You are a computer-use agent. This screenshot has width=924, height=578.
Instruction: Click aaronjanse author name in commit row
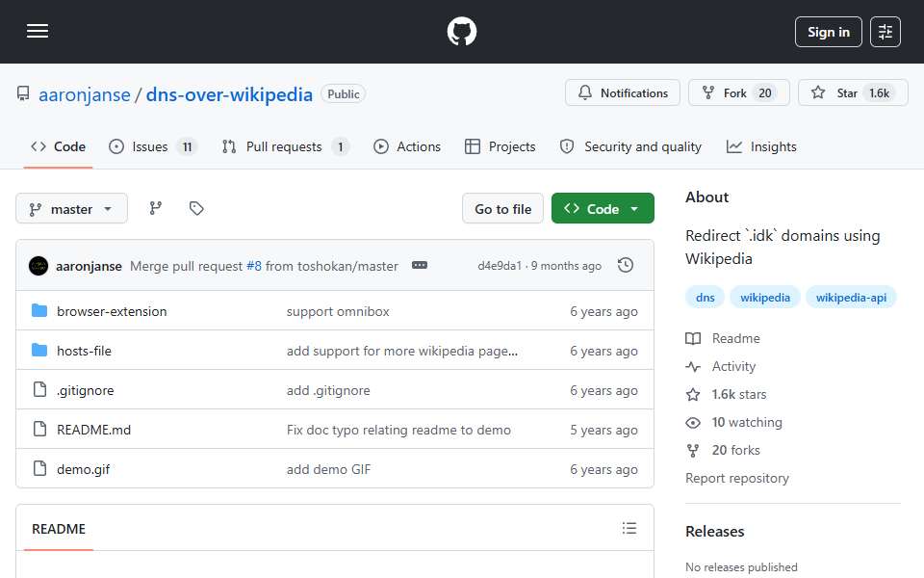pyautogui.click(x=89, y=266)
